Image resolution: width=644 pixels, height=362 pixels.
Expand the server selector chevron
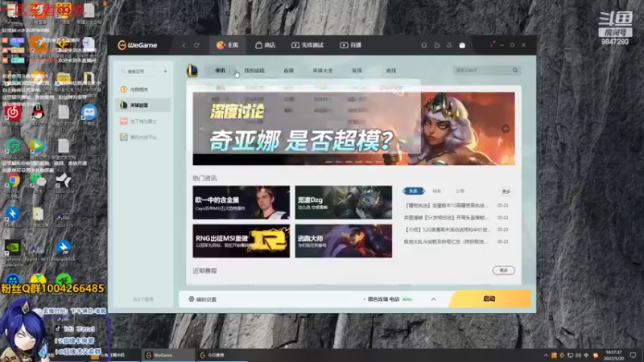coord(433,299)
